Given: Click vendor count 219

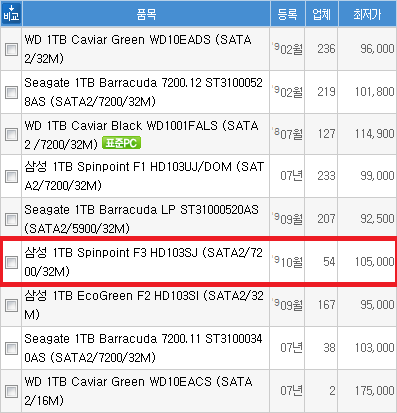Looking at the screenshot, I should point(326,92).
